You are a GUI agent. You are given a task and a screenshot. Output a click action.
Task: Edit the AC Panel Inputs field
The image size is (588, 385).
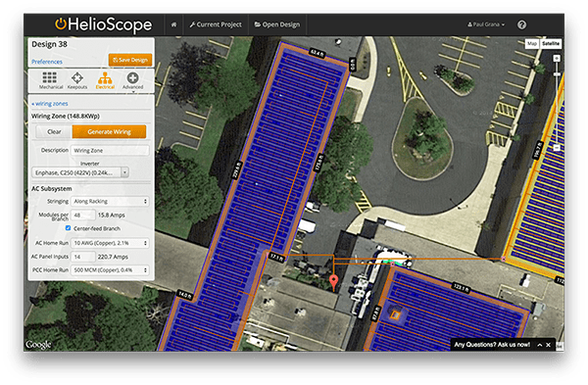pos(83,257)
